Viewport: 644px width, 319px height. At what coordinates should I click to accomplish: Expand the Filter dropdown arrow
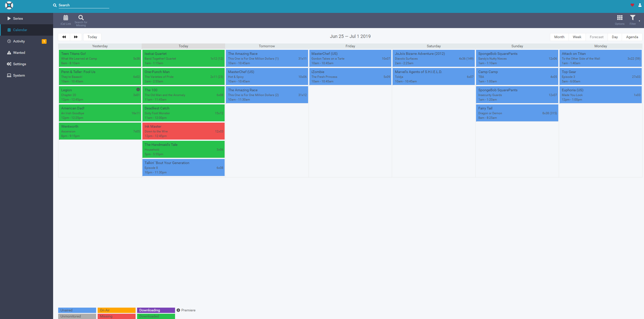coord(639,21)
